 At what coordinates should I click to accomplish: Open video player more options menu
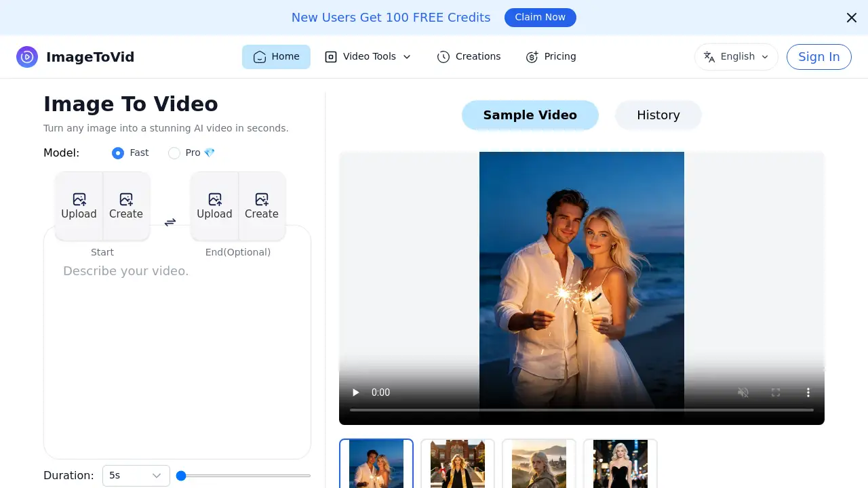pos(808,392)
